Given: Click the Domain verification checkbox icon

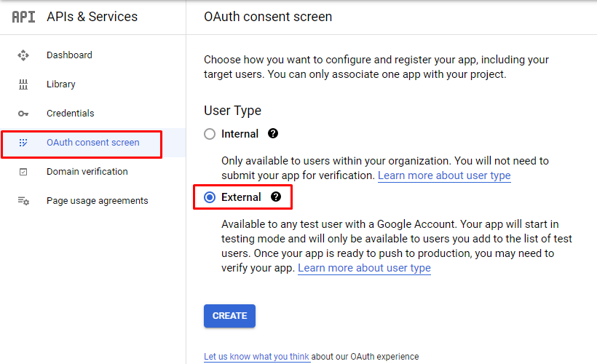Looking at the screenshot, I should (23, 172).
